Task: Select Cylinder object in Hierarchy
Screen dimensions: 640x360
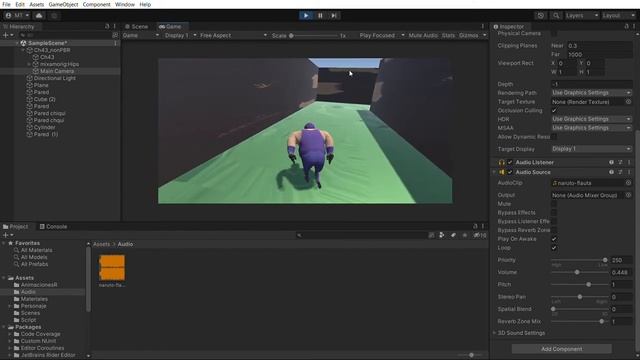Action: [44, 127]
